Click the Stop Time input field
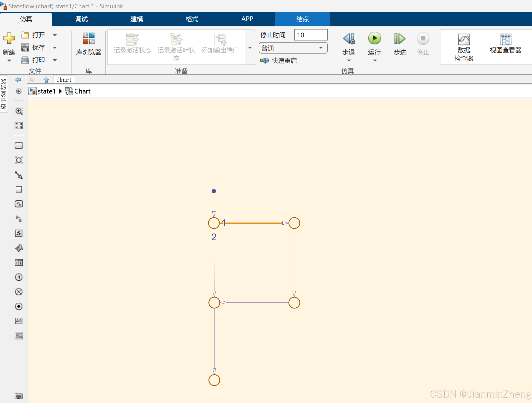The width and height of the screenshot is (532, 403). tap(310, 35)
